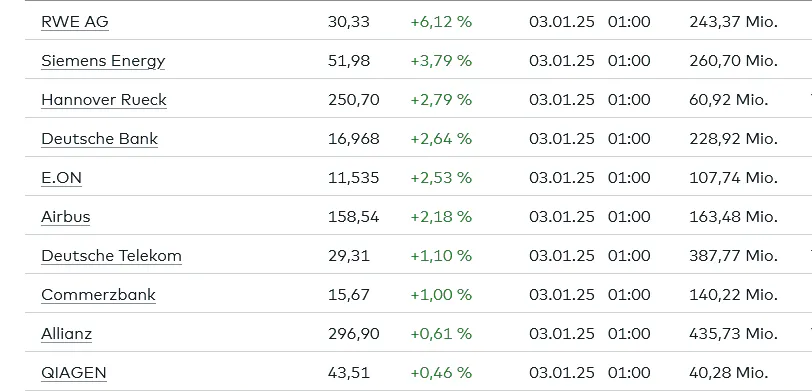
Task: Go to the E.ON stock page
Action: point(61,178)
